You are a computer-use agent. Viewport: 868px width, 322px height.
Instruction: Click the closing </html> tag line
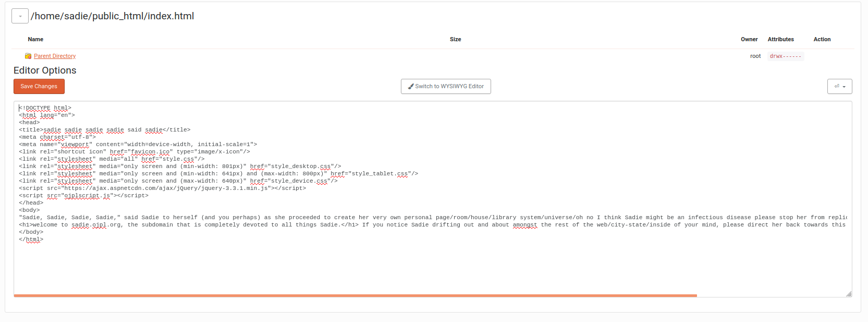[31, 240]
